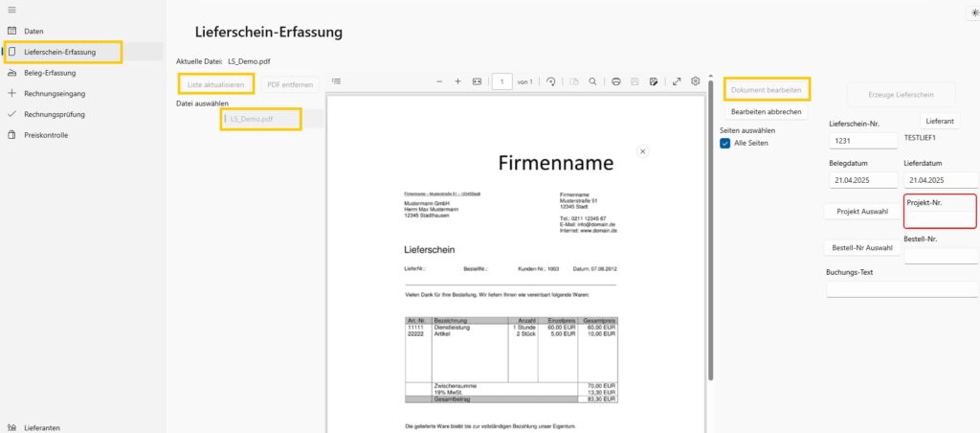The width and height of the screenshot is (980, 433).
Task: Click the Preiskontrolle clipboard icon
Action: click(x=11, y=135)
